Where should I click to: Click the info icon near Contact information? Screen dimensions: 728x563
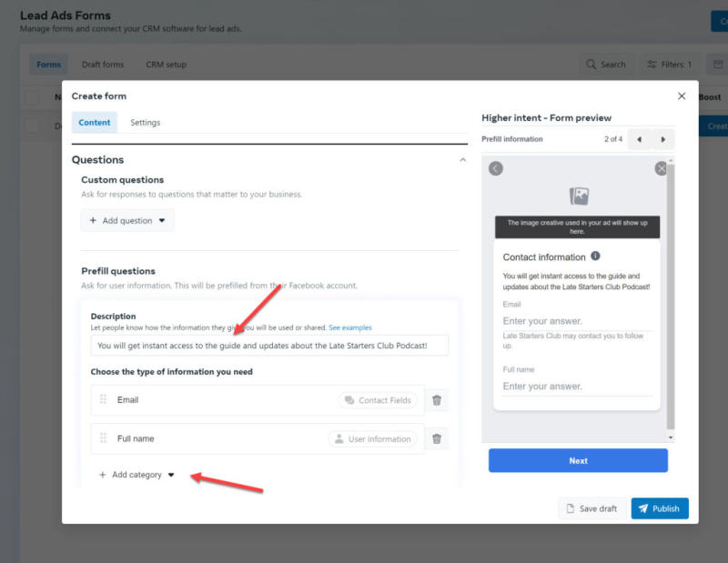click(x=595, y=256)
